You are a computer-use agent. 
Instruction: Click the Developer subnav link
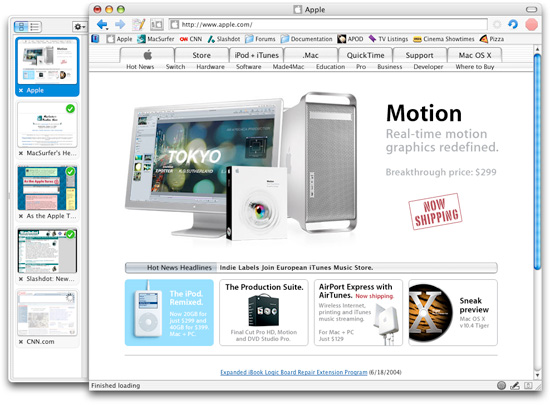point(428,67)
